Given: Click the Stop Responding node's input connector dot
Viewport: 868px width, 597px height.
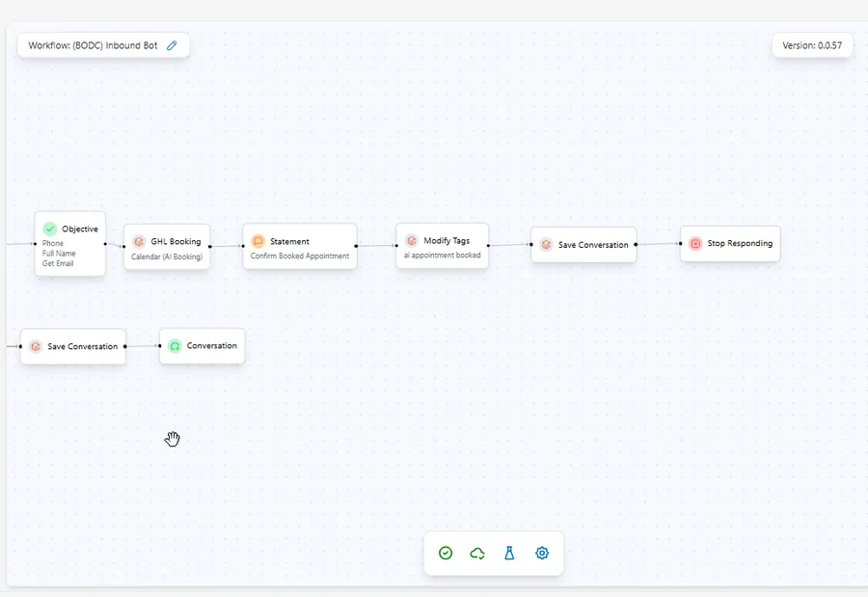Looking at the screenshot, I should [x=680, y=243].
